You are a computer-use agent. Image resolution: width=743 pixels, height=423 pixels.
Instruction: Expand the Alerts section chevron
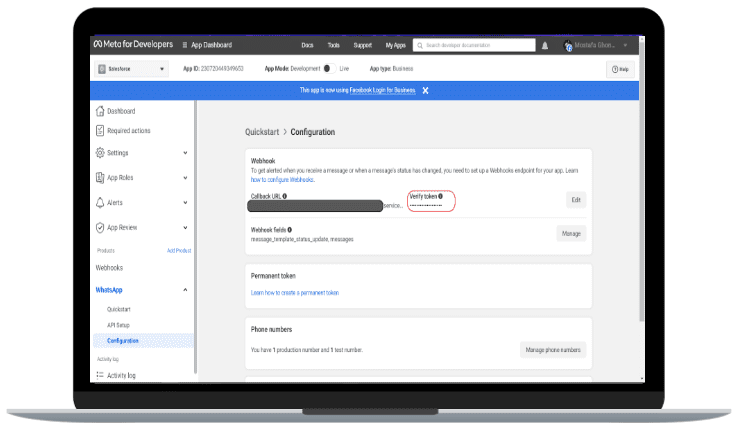coord(185,202)
